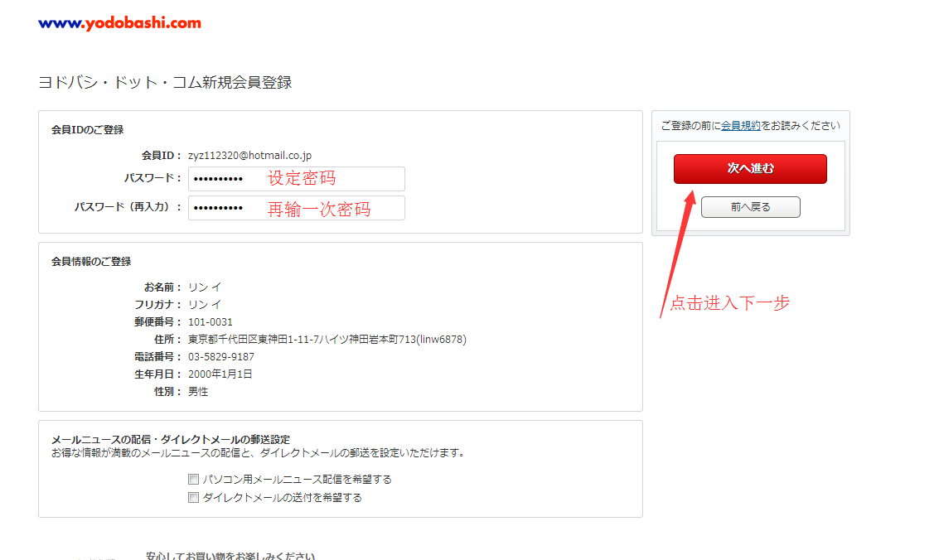Click the パスワード（再入力）confirm password field
This screenshot has height=560, width=939.
pyautogui.click(x=297, y=208)
